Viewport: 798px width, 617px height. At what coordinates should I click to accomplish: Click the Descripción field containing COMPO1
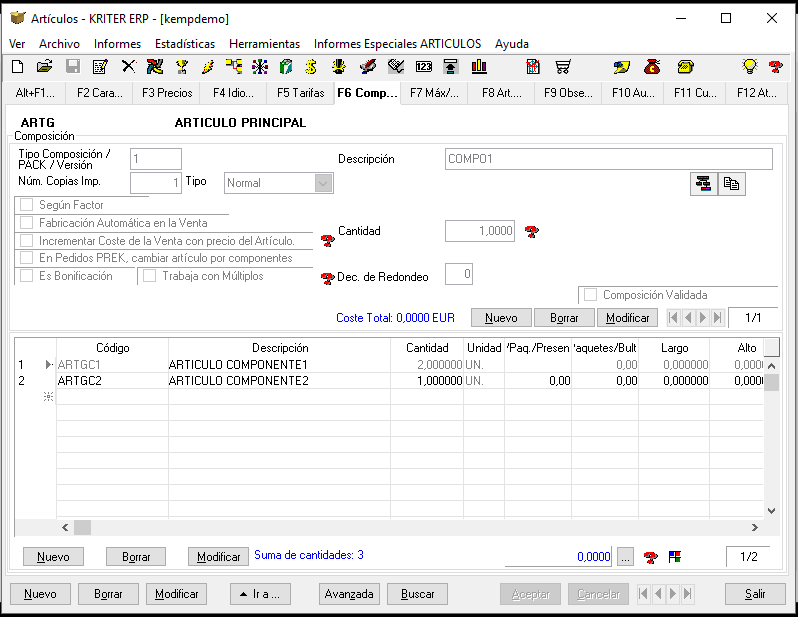tap(609, 159)
